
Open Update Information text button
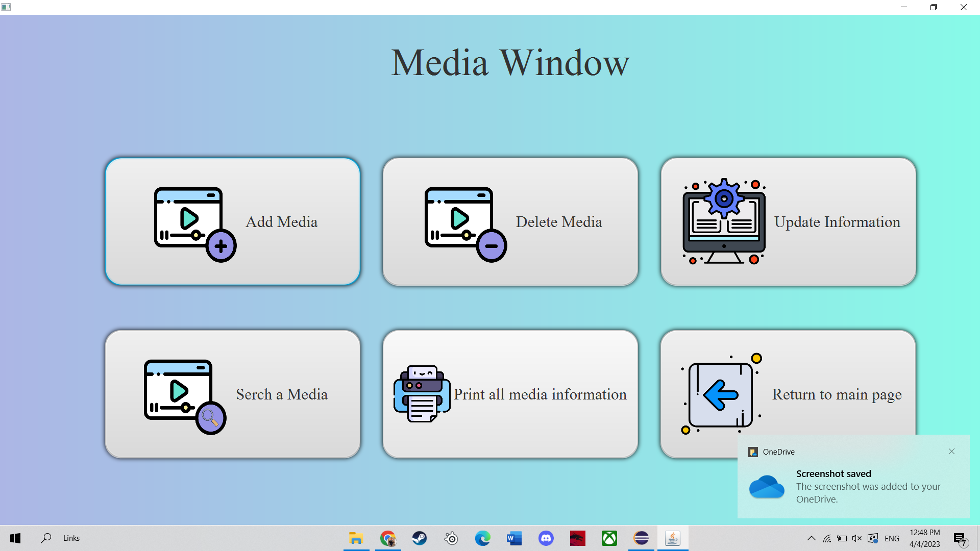(837, 222)
